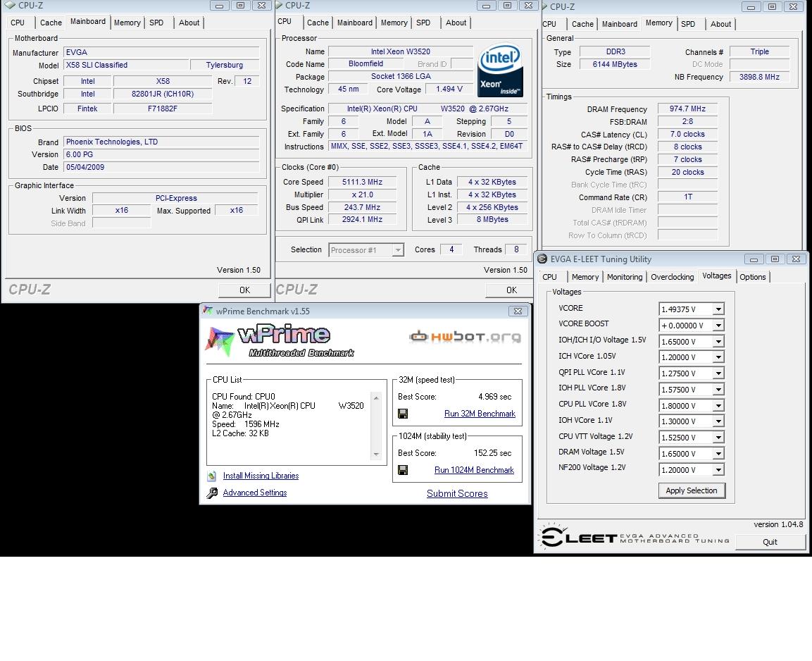Expand the CPU VTT Voltage dropdown
The height and width of the screenshot is (661, 812).
click(x=718, y=438)
